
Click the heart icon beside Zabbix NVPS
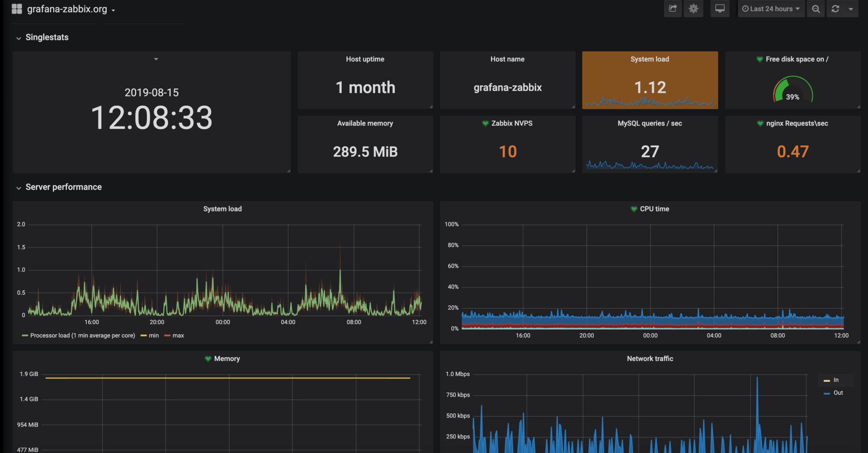coord(486,123)
